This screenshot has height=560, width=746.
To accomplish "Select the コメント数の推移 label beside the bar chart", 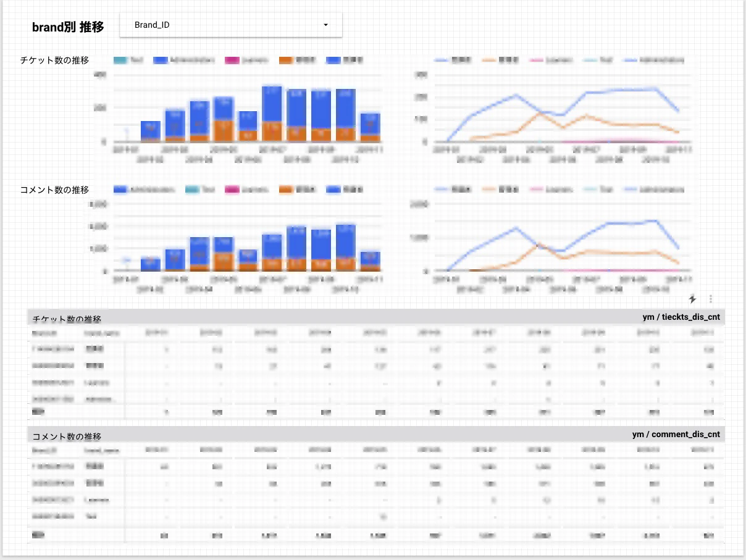I will tap(54, 190).
